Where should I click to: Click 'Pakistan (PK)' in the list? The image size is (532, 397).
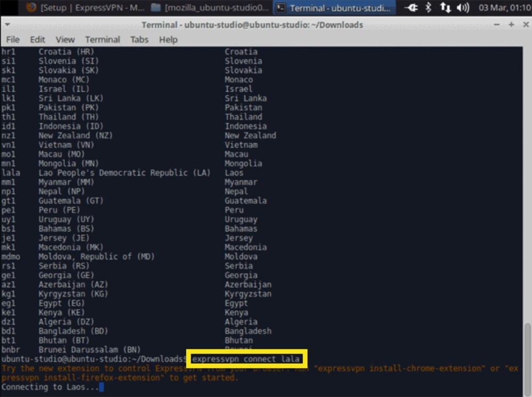point(69,108)
